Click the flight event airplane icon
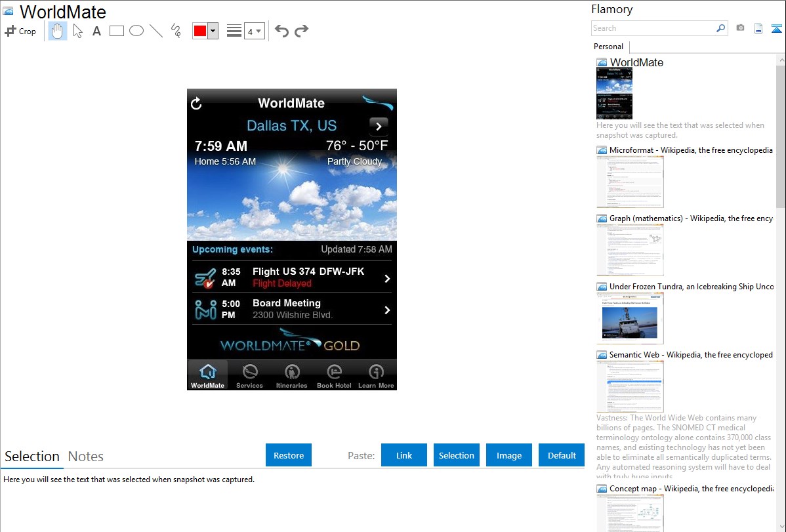 [x=205, y=278]
